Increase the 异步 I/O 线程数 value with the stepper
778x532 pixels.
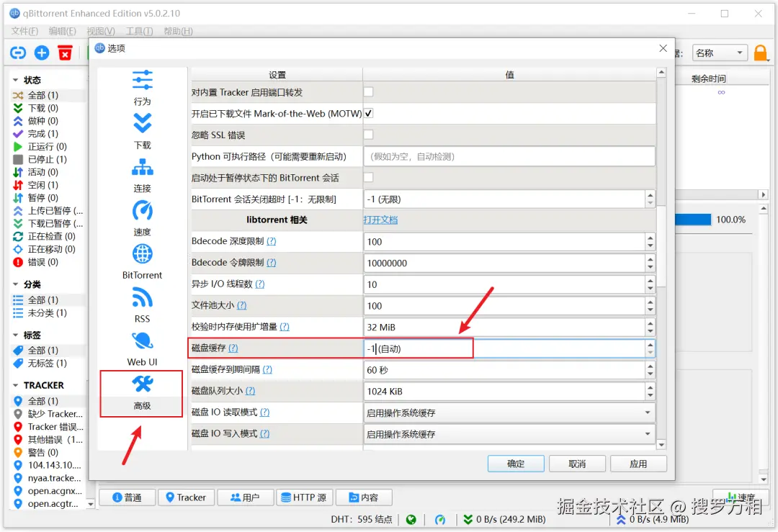650,280
